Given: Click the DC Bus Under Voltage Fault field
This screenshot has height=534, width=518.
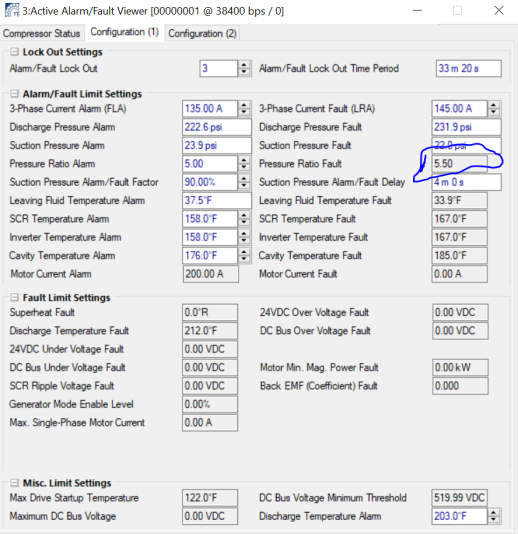Looking at the screenshot, I should (x=210, y=368).
